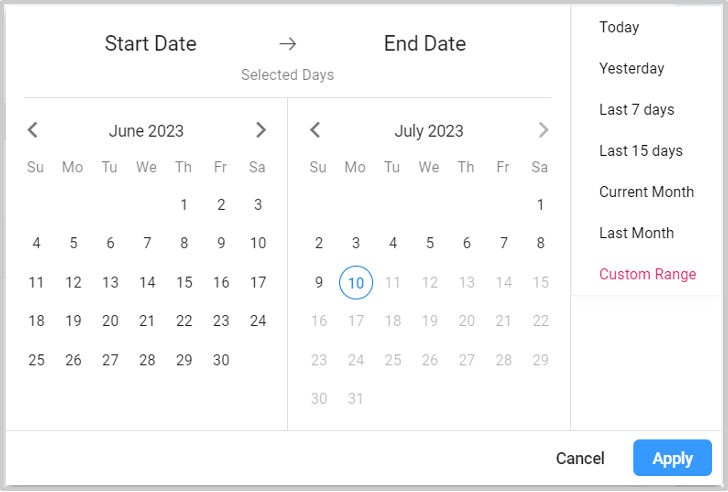Click previous month arrow beside July 2023
728x492 pixels.
pyautogui.click(x=315, y=130)
